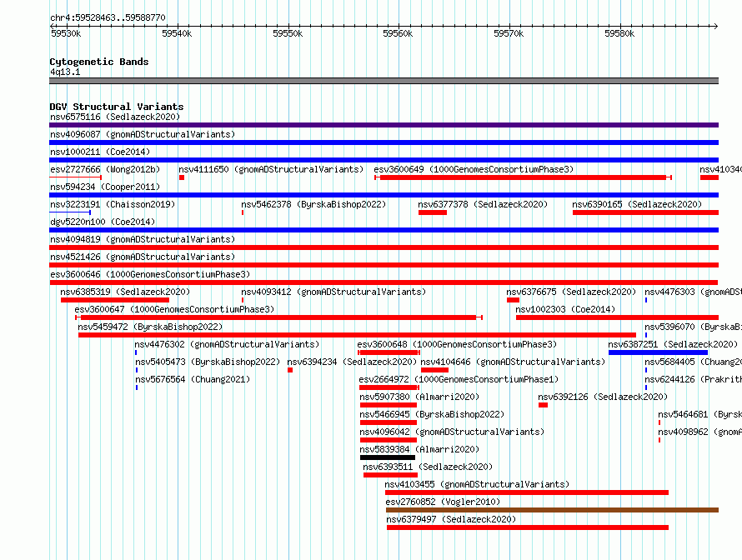Click the chr4:59528463..59588770 coordinates text

108,17
